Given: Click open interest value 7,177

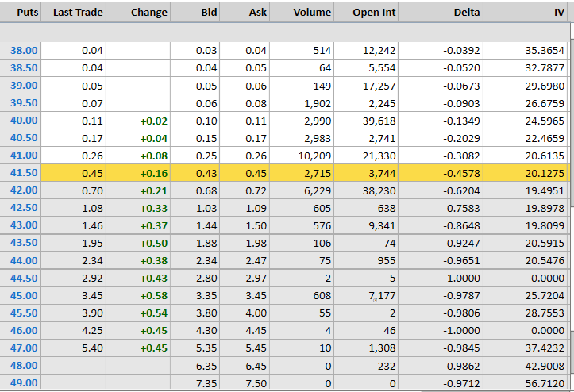Looking at the screenshot, I should point(382,296).
